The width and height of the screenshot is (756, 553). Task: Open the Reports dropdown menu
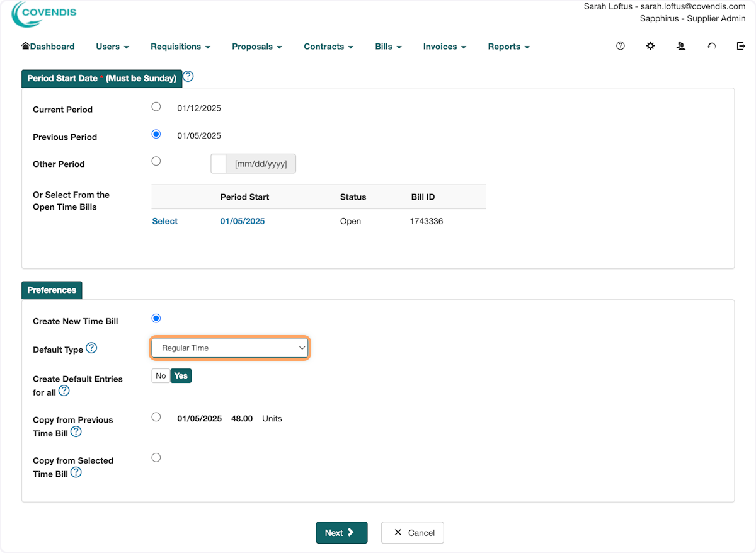point(508,47)
